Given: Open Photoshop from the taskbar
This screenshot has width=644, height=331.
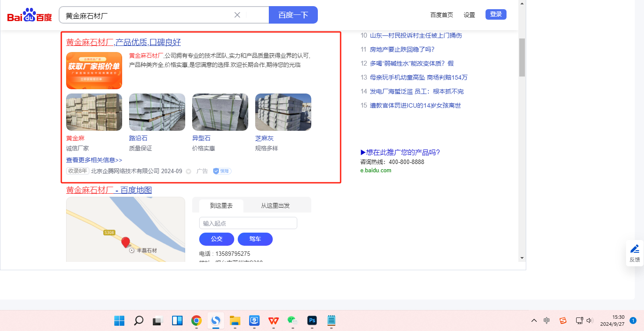Looking at the screenshot, I should (312, 321).
